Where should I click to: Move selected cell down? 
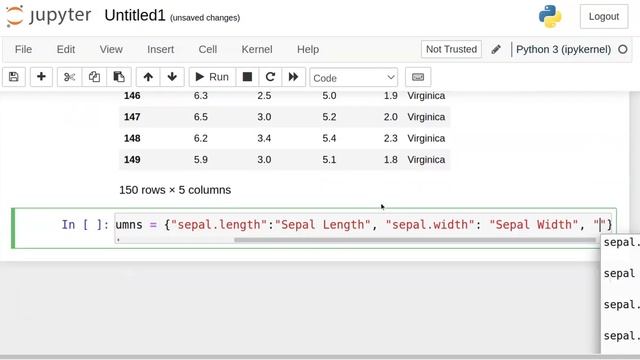tap(172, 77)
